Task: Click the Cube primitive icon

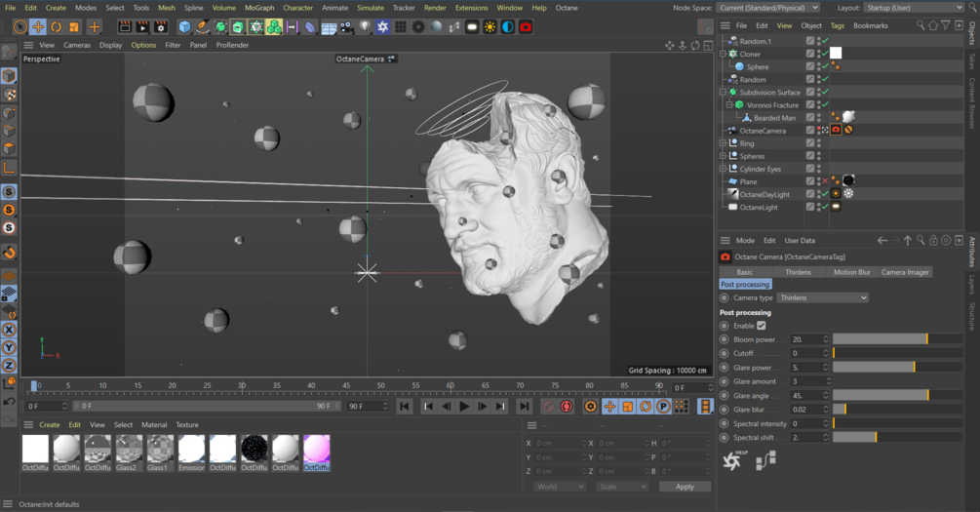Action: (184, 26)
